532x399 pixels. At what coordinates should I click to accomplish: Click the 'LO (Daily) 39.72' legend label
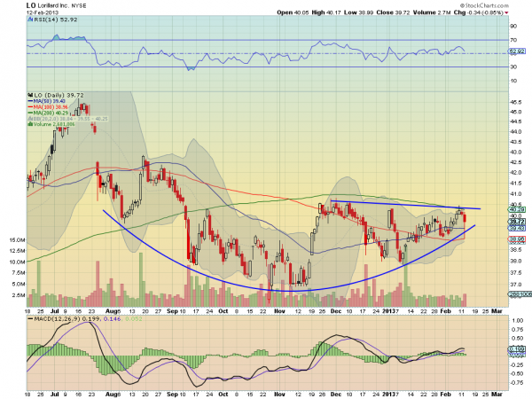(x=59, y=96)
